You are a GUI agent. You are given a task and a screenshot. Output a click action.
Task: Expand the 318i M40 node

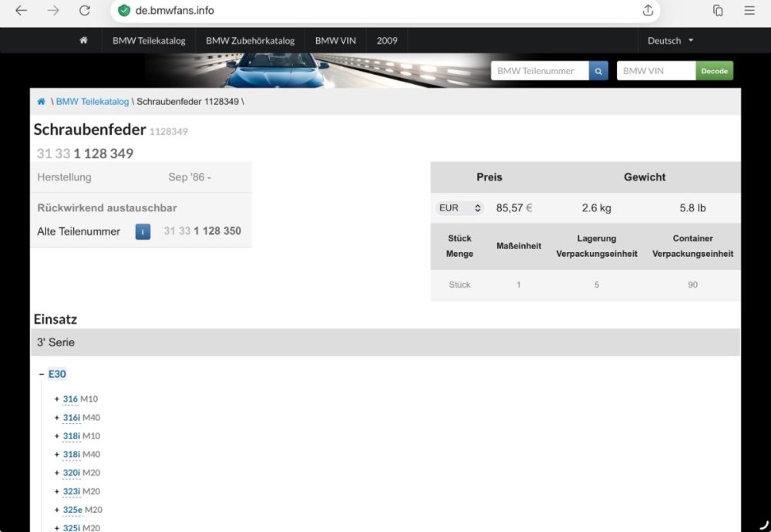57,455
